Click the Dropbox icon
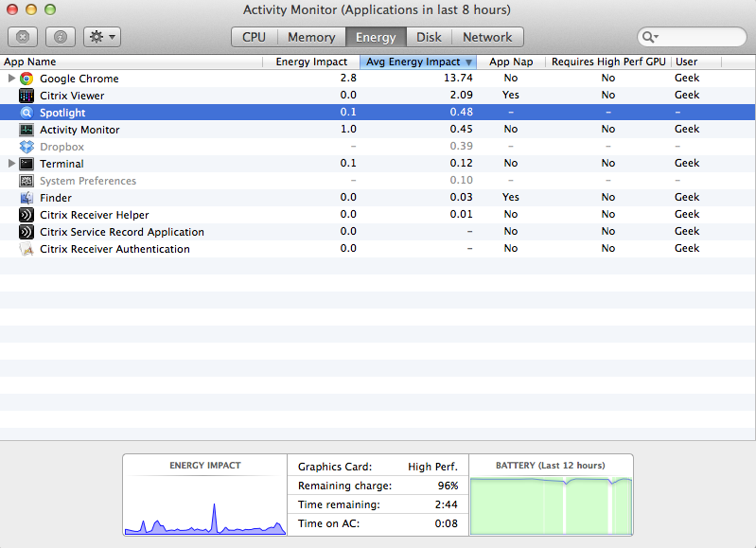The height and width of the screenshot is (548, 756). click(x=26, y=147)
